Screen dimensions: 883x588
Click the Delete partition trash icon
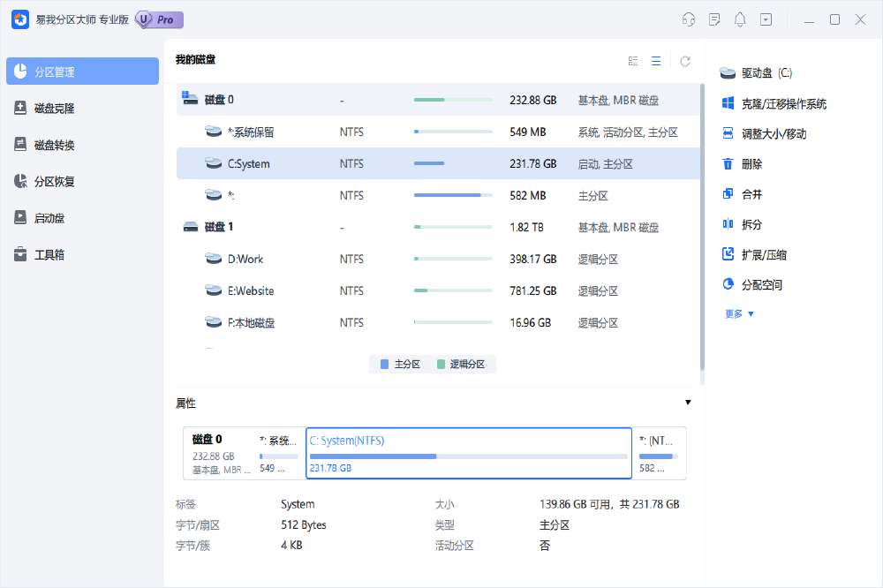728,164
